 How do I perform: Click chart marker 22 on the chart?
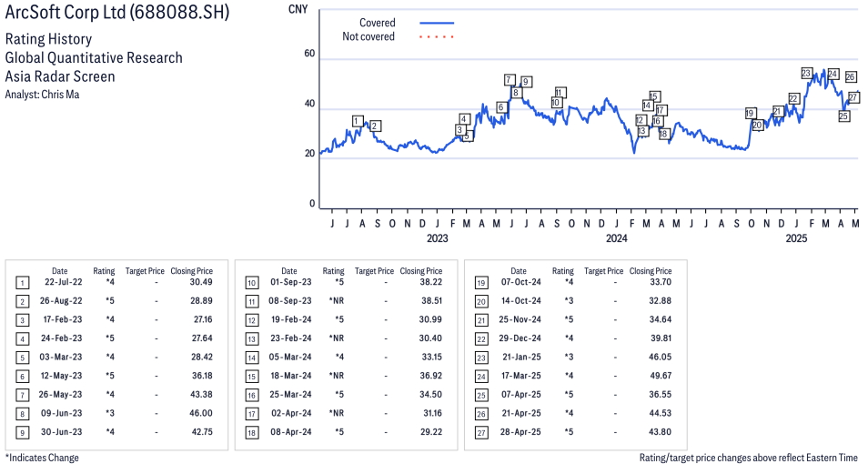pos(793,99)
